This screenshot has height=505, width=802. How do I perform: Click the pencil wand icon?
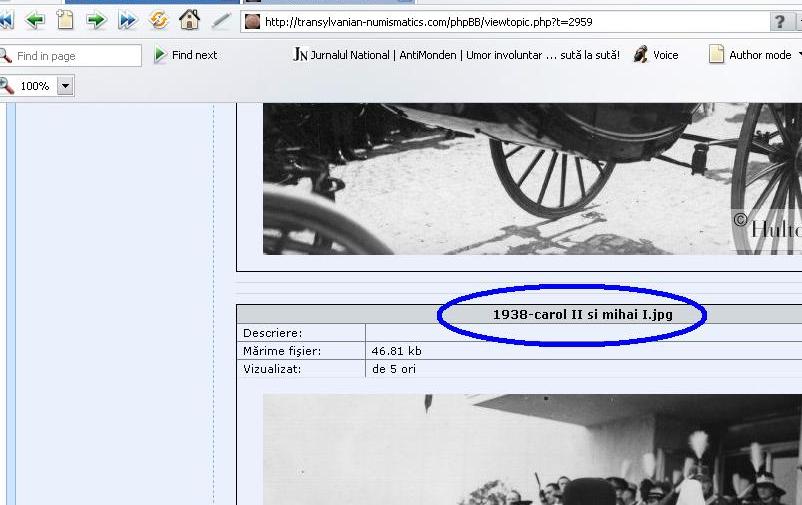coord(221,20)
